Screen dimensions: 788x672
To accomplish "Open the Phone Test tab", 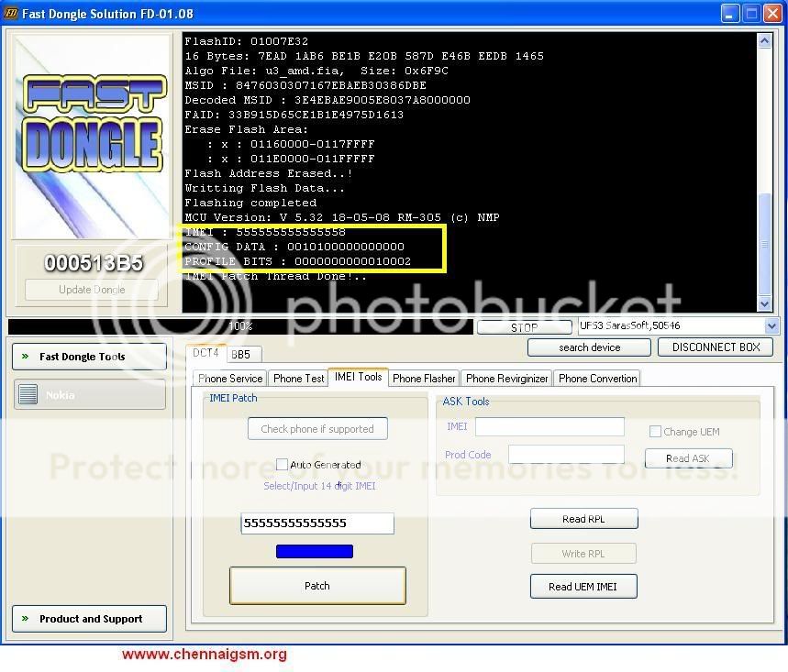I will tap(298, 379).
